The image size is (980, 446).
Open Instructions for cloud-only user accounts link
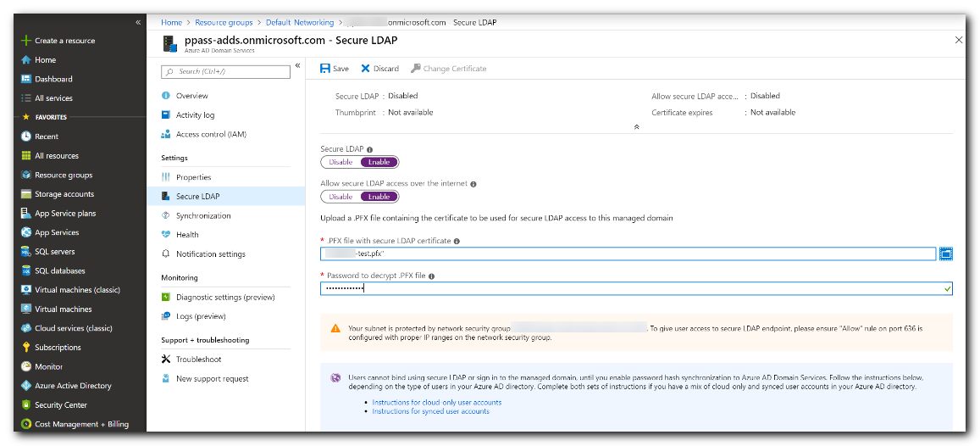coord(437,402)
